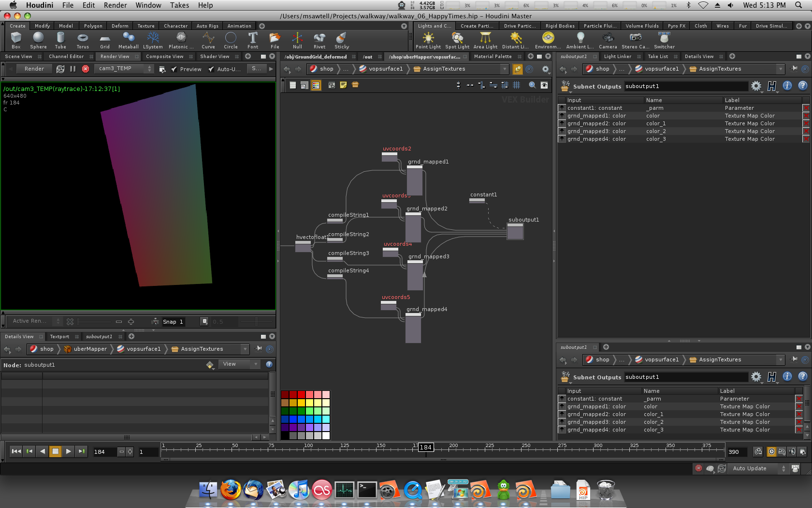
Task: Toggle audio speaker button on the timeline
Action: point(792,451)
